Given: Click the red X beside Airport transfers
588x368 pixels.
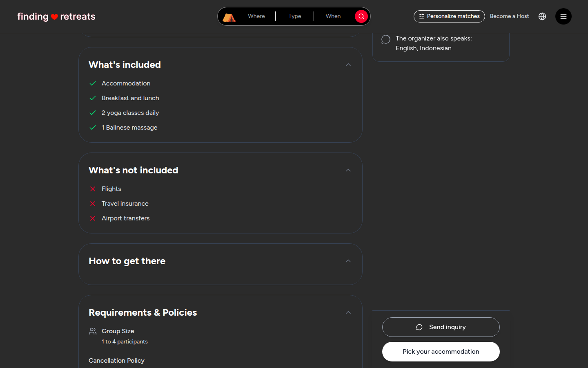Looking at the screenshot, I should [93, 218].
